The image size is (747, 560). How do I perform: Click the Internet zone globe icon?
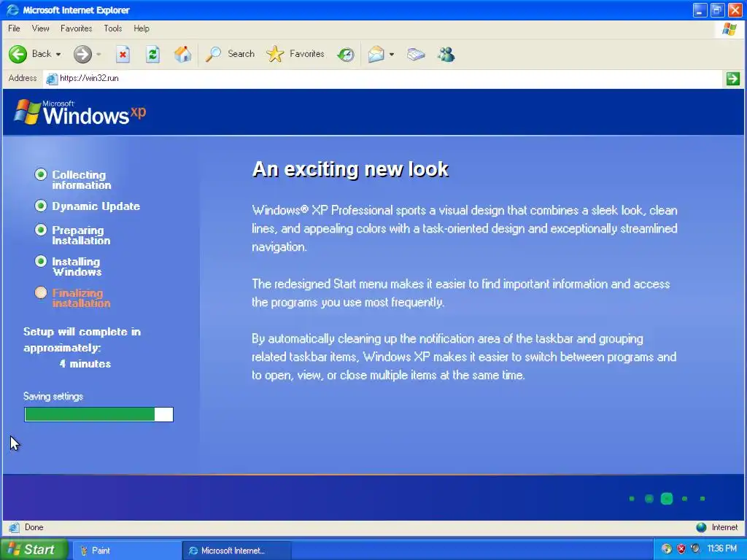[701, 527]
